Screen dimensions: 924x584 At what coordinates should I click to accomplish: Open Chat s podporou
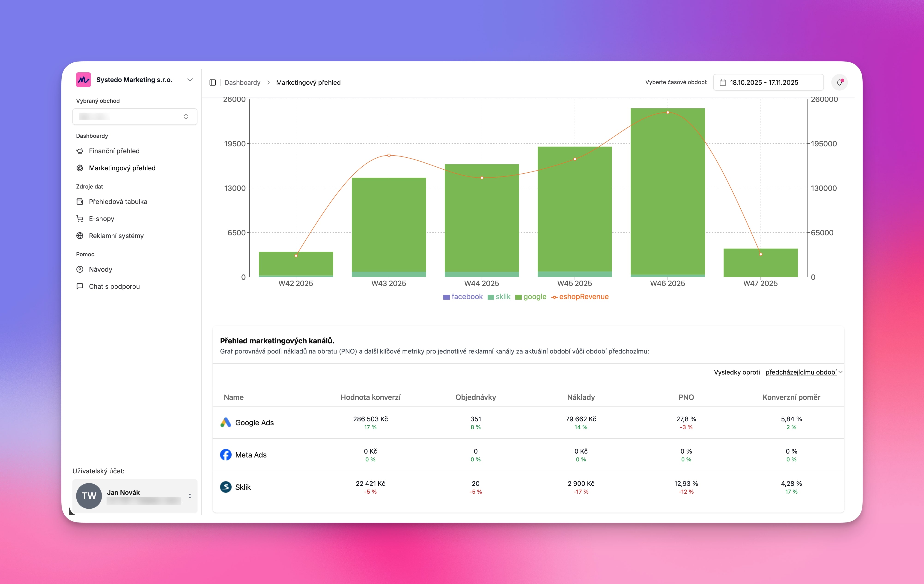coord(114,286)
